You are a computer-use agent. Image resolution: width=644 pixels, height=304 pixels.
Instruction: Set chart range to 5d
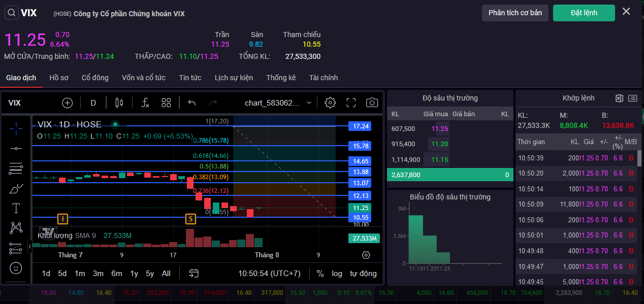tap(62, 274)
